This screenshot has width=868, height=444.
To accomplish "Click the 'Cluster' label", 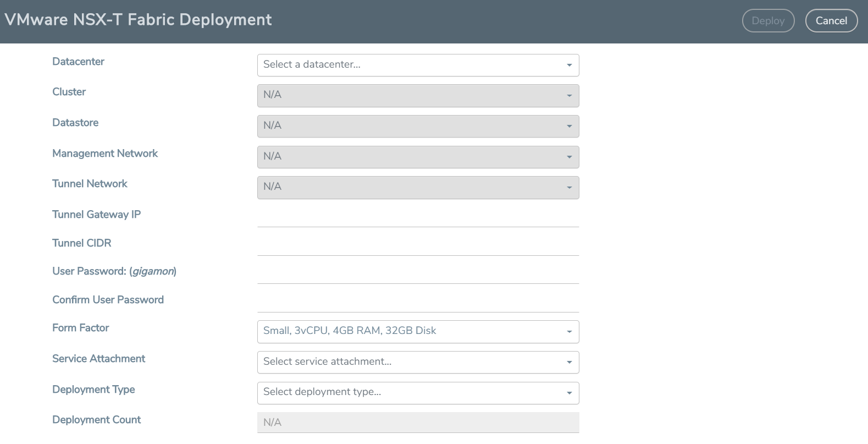I will coord(69,92).
